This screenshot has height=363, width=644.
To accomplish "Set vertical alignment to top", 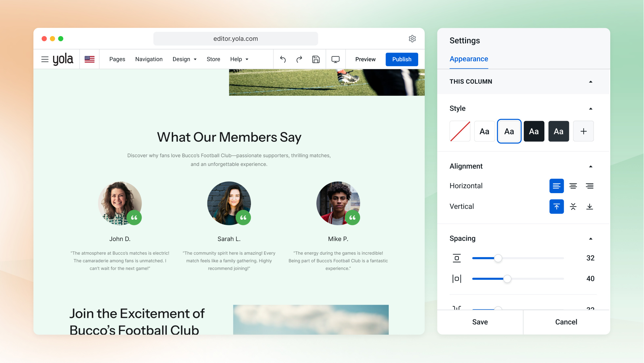I will (556, 207).
